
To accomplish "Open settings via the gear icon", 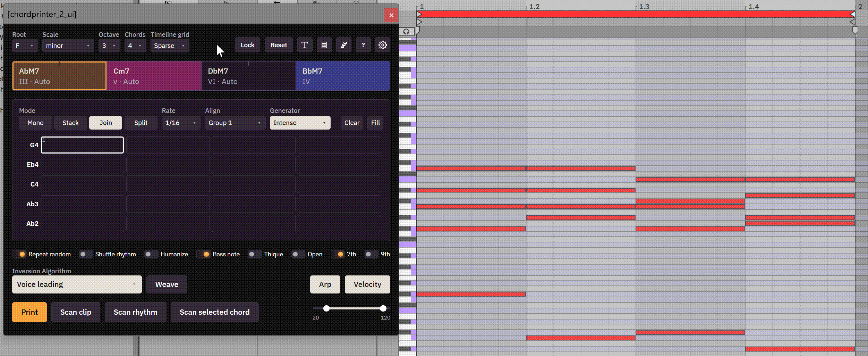I will [383, 45].
